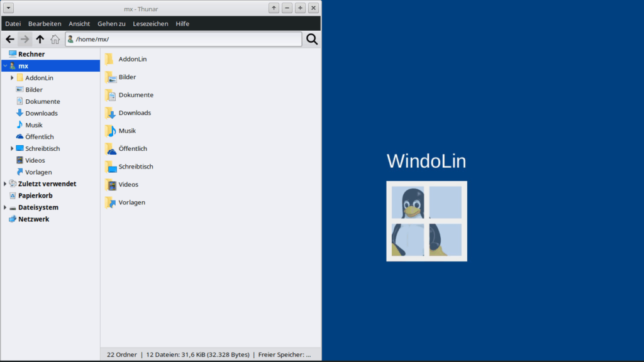
Task: Open the Lesezeichen menu
Action: [150, 24]
